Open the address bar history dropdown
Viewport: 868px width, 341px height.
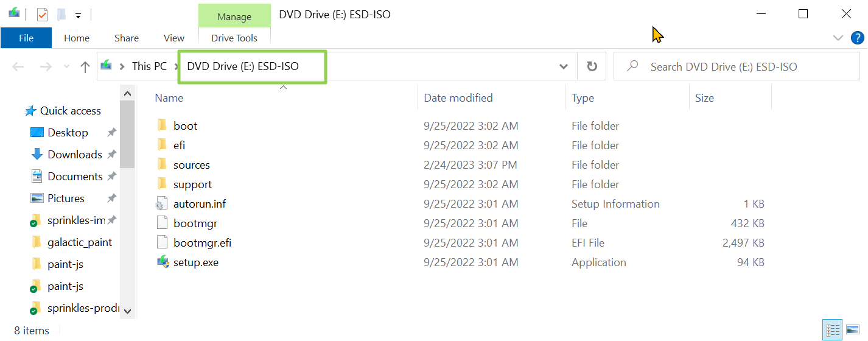pos(564,67)
